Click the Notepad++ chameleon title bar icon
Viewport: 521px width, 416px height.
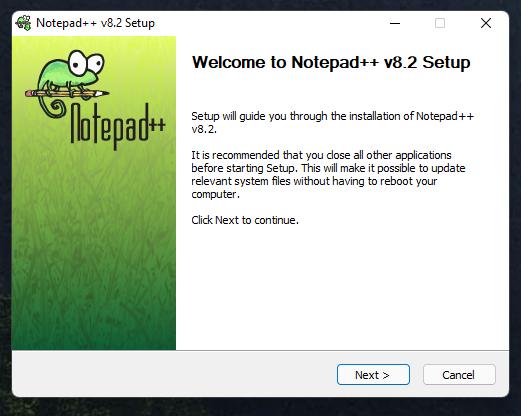[23, 23]
